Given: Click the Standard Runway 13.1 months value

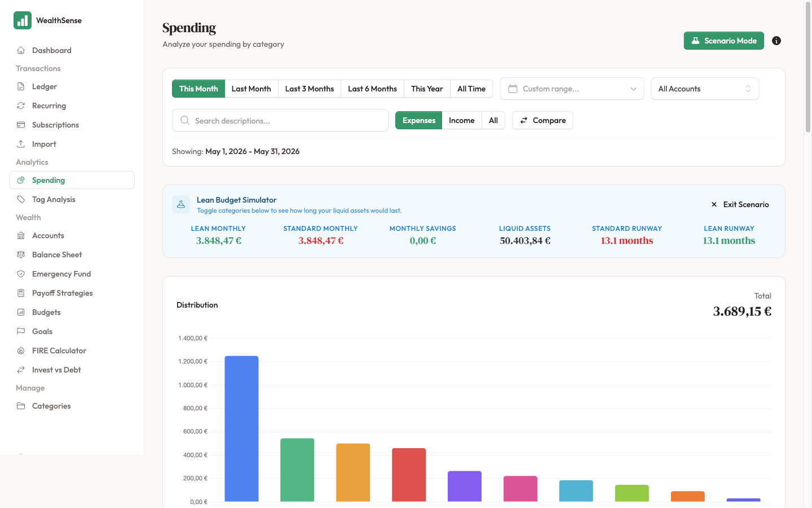Looking at the screenshot, I should tap(626, 241).
